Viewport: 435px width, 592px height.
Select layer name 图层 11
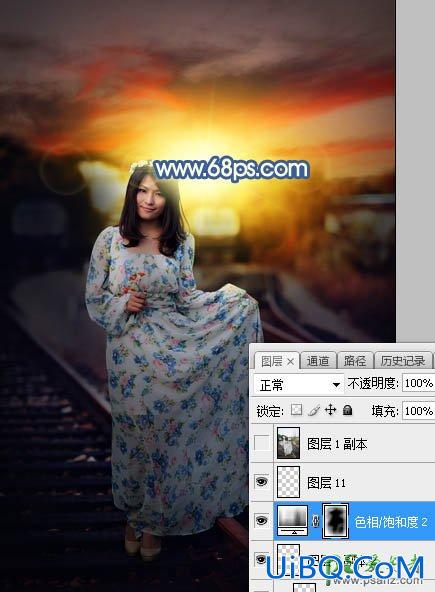[x=326, y=483]
